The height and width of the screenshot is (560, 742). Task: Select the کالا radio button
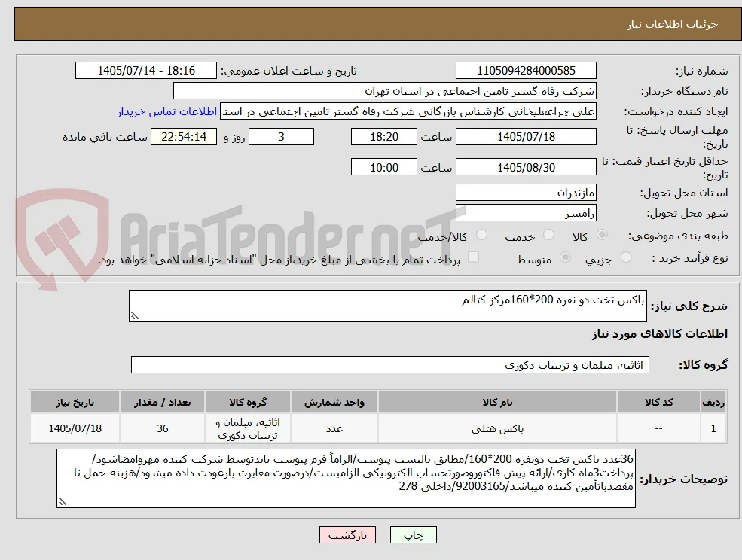tap(603, 235)
